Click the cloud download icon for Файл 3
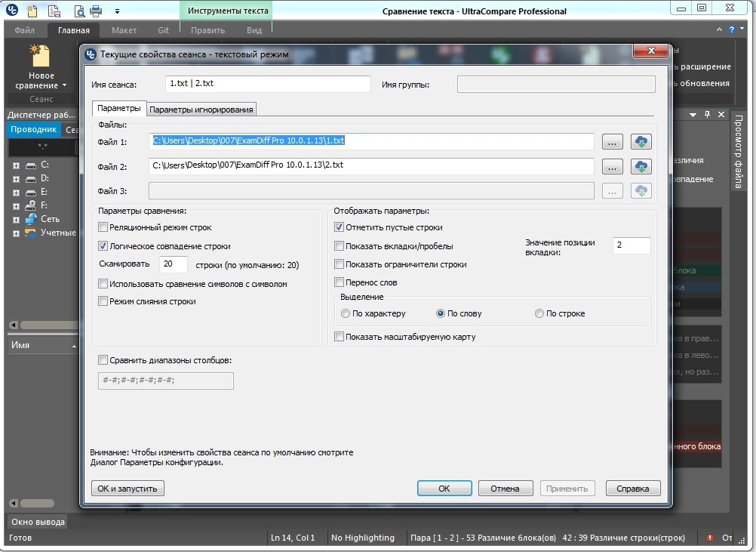The image size is (756, 552). coord(641,190)
